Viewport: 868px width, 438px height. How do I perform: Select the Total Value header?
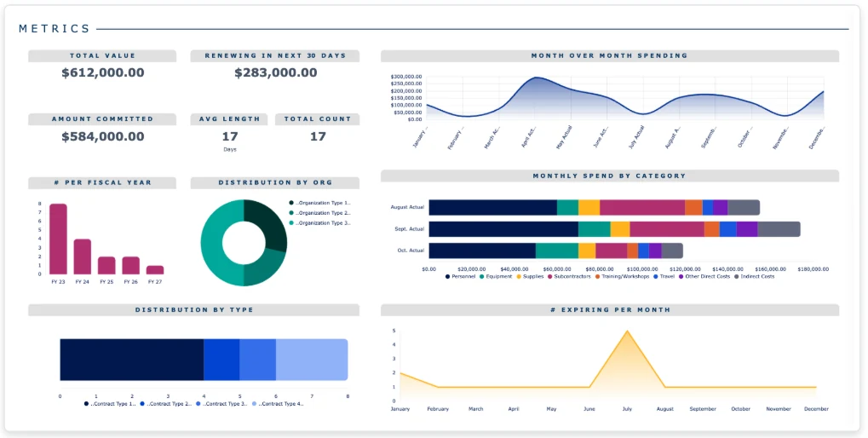point(102,56)
